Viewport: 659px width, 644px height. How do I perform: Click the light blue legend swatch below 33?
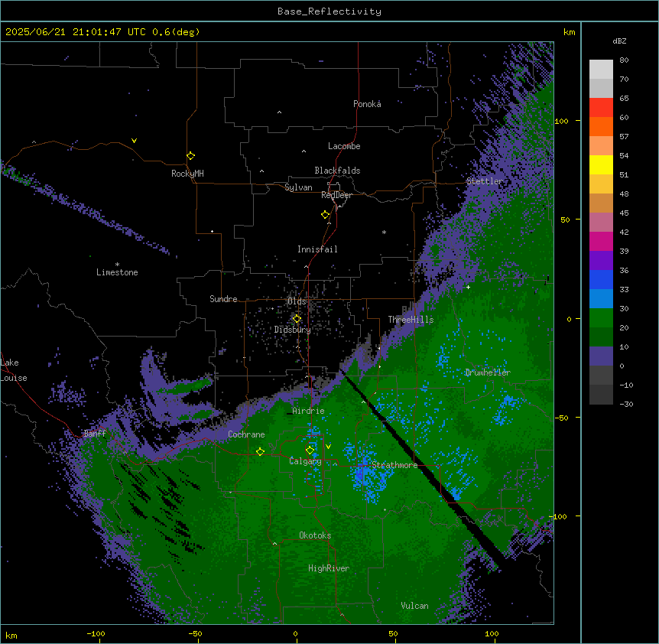coord(601,299)
